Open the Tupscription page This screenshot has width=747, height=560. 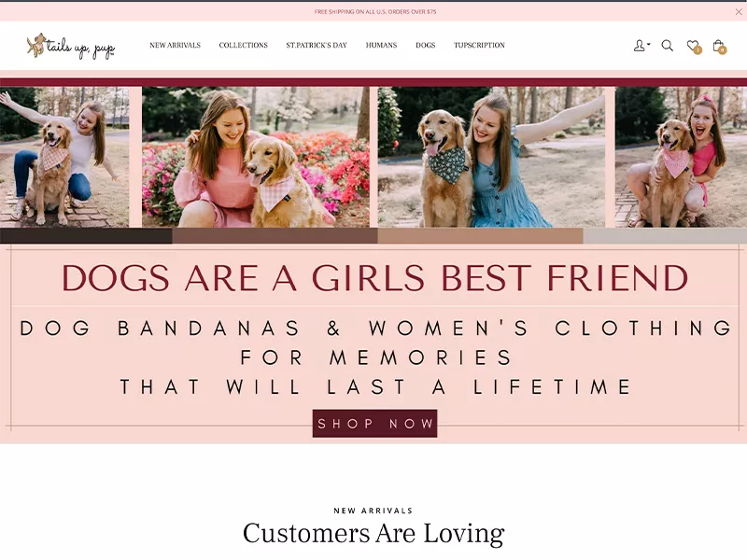[x=479, y=45]
